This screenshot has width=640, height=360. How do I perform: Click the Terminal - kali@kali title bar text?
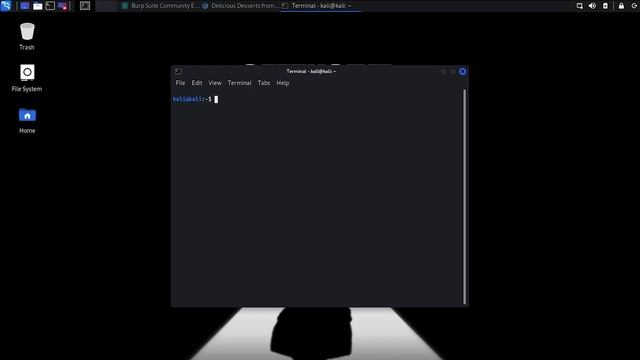311,71
